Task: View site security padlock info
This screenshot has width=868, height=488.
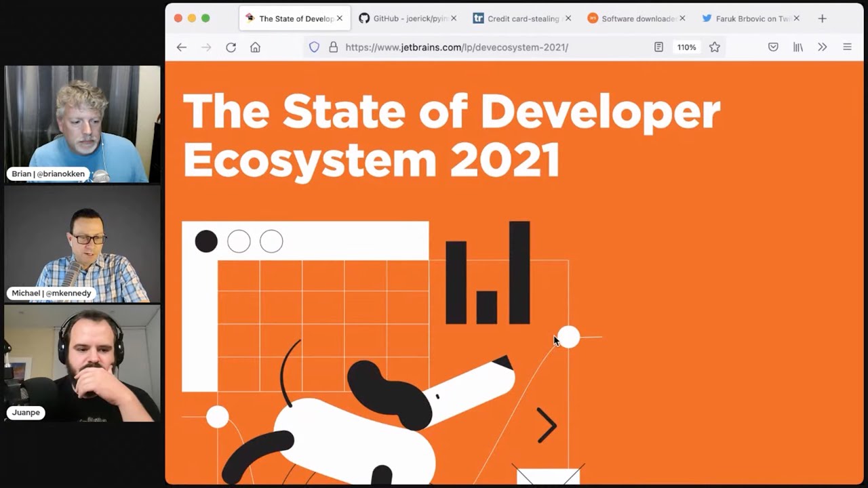Action: (x=333, y=47)
